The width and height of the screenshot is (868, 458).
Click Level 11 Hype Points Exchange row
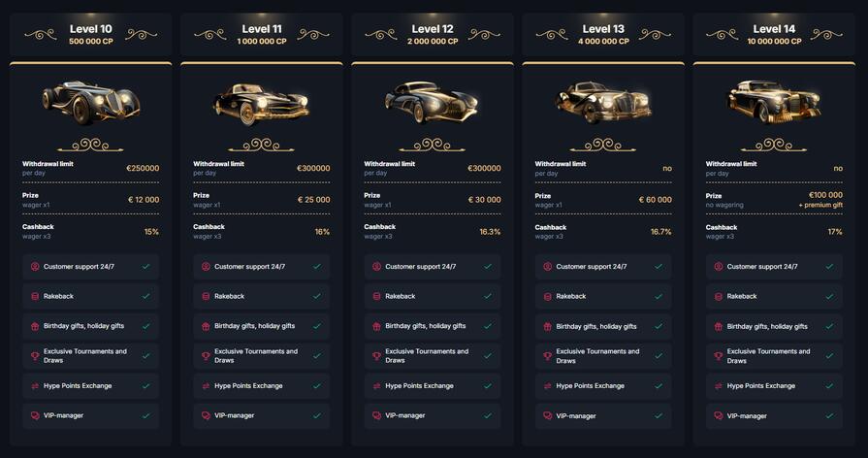pyautogui.click(x=262, y=386)
